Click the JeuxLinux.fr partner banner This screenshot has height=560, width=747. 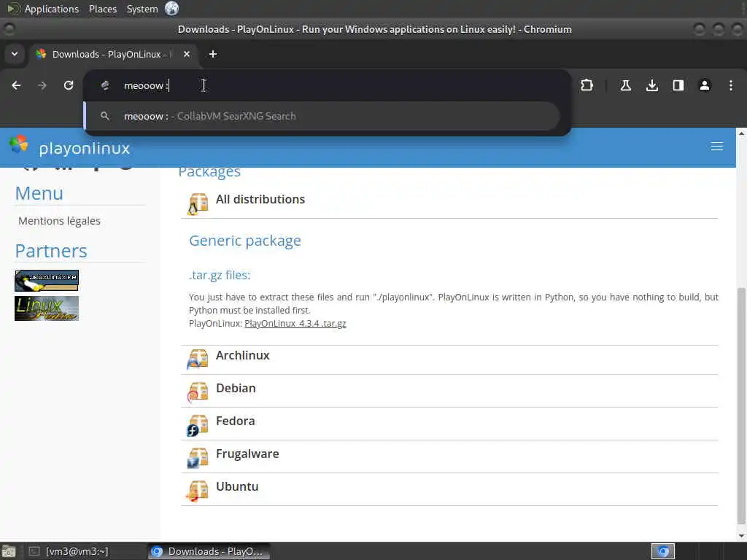[x=47, y=281]
